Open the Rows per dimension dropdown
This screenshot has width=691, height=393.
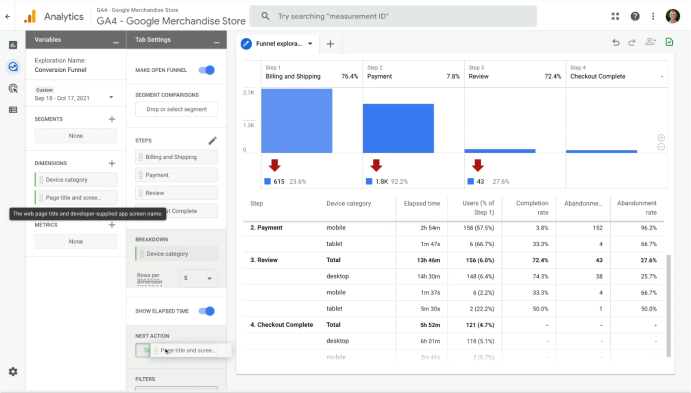[198, 278]
